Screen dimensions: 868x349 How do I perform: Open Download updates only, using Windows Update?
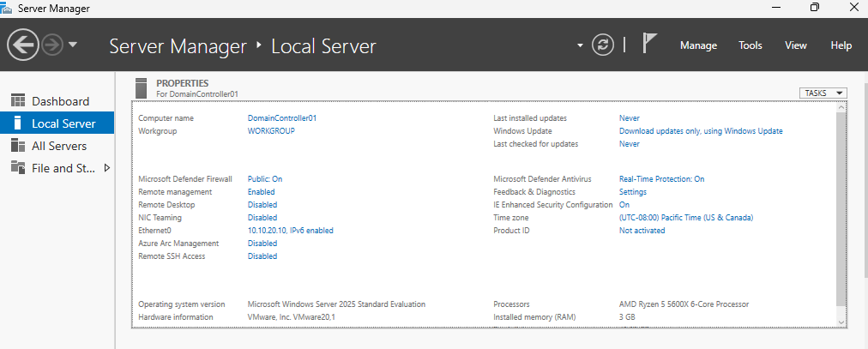tap(701, 131)
